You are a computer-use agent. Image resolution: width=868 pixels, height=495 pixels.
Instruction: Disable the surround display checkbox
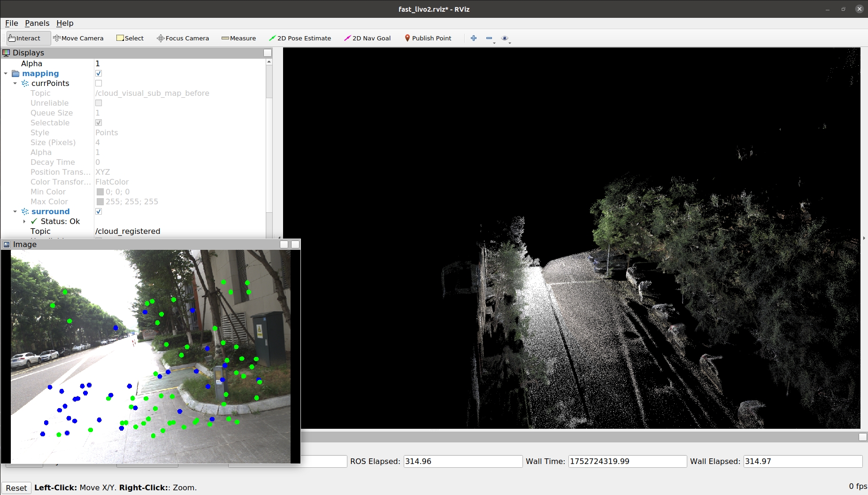click(x=99, y=211)
